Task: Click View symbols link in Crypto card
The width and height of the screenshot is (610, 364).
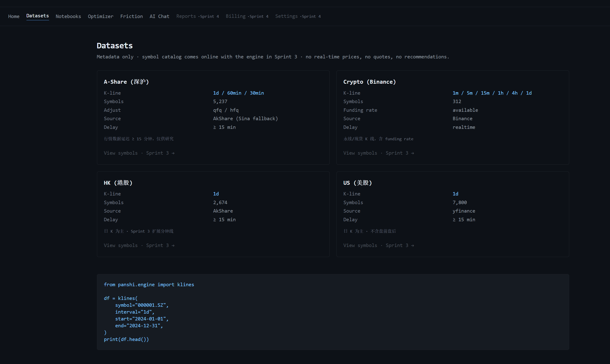Action: click(x=378, y=153)
